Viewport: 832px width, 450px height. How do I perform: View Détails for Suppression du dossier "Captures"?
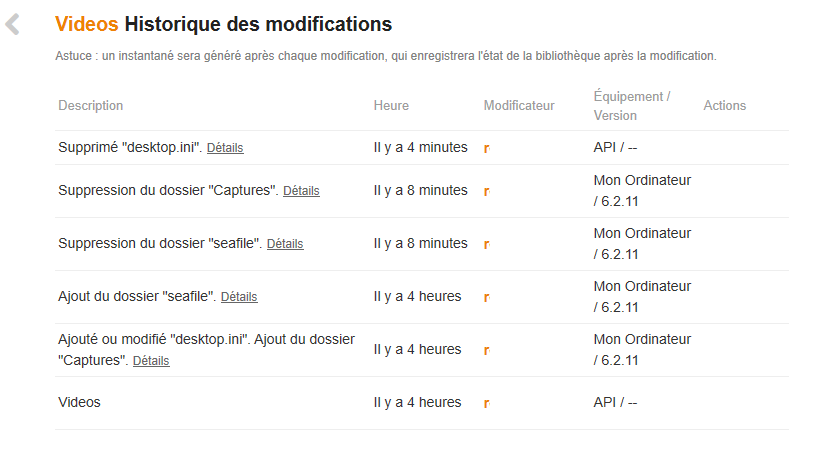point(301,191)
